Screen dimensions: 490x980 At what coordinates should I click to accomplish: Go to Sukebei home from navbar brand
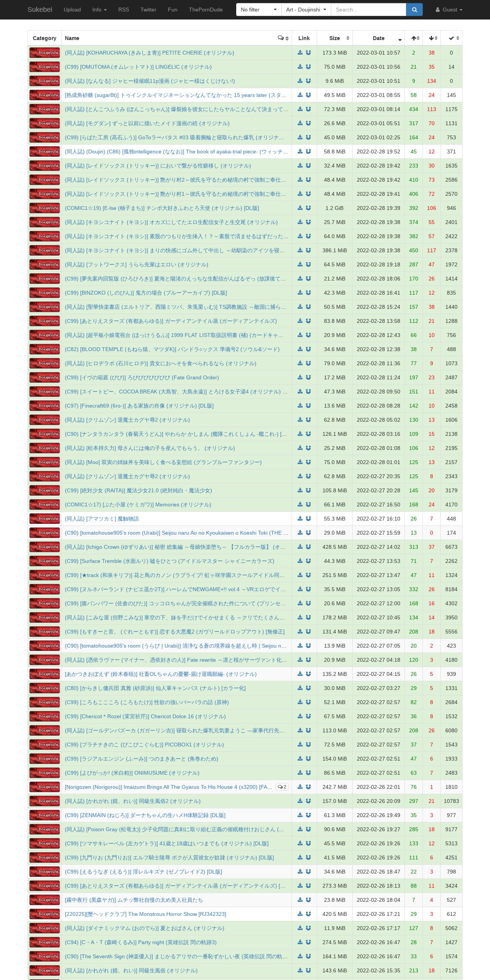[x=40, y=10]
